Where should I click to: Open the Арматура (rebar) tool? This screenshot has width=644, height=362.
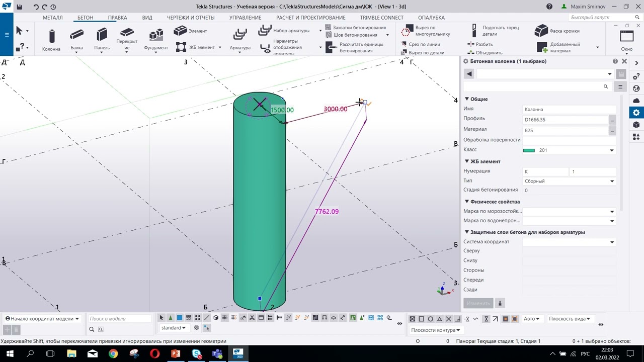240,40
